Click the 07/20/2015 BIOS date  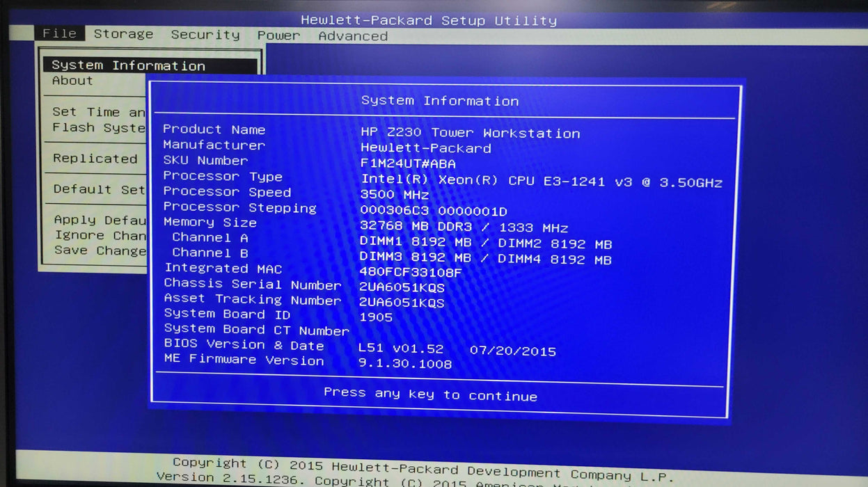[x=513, y=351]
